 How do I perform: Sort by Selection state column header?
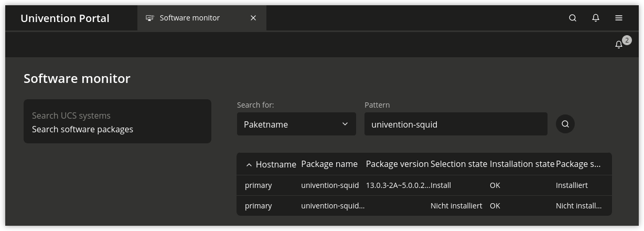tap(459, 164)
